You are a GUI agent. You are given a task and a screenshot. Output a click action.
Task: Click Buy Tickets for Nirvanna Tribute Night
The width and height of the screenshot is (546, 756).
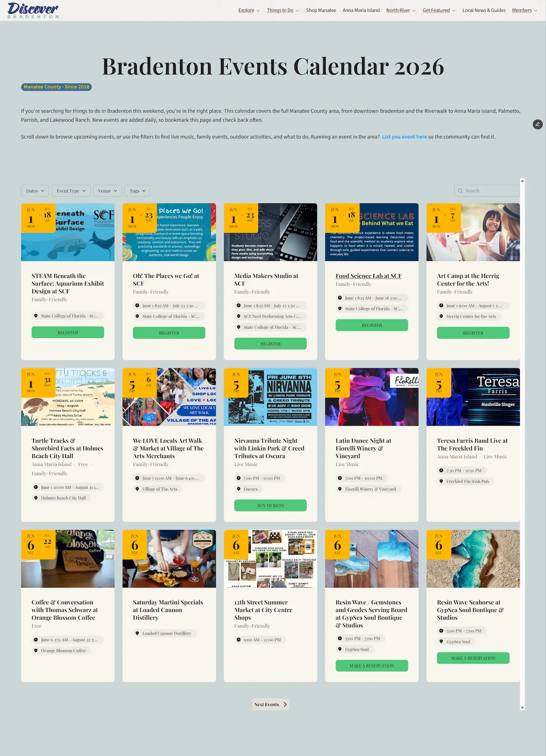(270, 506)
